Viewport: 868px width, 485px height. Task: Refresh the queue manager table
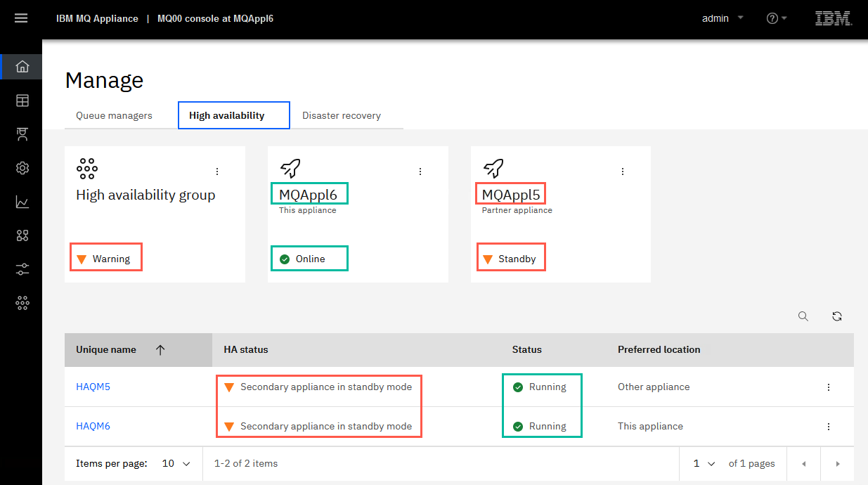(x=837, y=316)
